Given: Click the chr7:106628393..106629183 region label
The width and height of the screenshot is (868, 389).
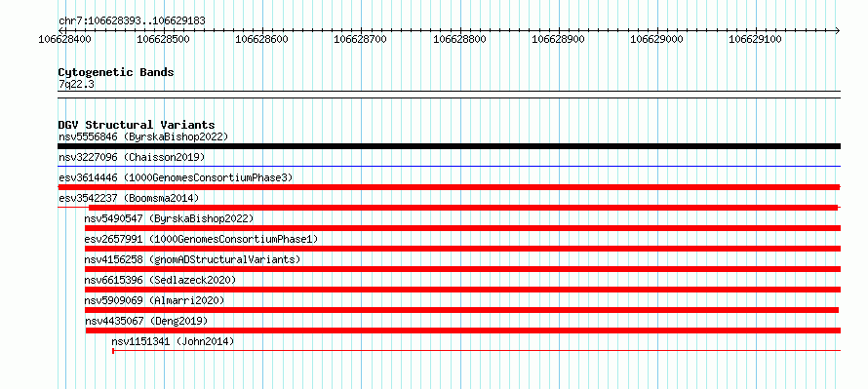Looking at the screenshot, I should coord(132,20).
